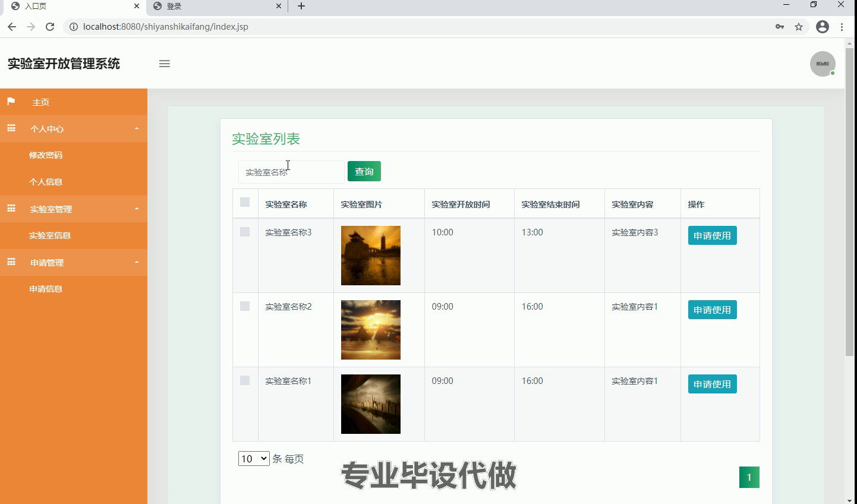Click 申请使用 for 实验室名称1
The width and height of the screenshot is (857, 504).
(x=712, y=384)
